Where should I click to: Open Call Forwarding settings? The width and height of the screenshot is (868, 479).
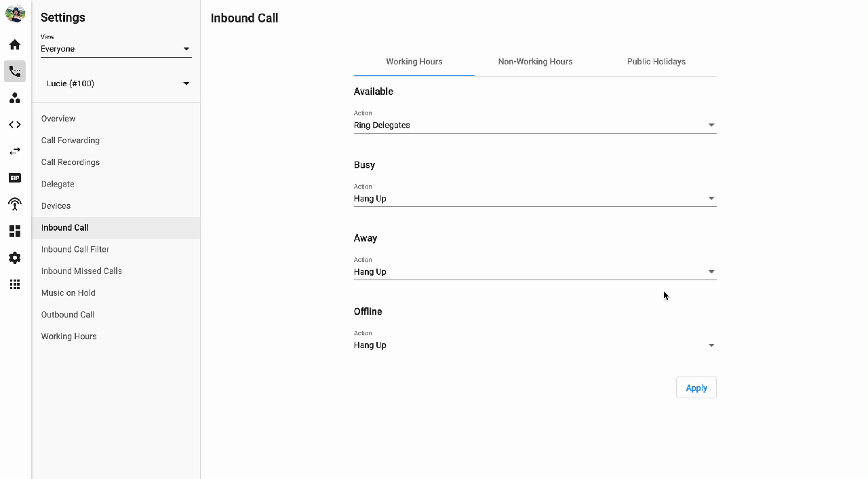point(116,140)
